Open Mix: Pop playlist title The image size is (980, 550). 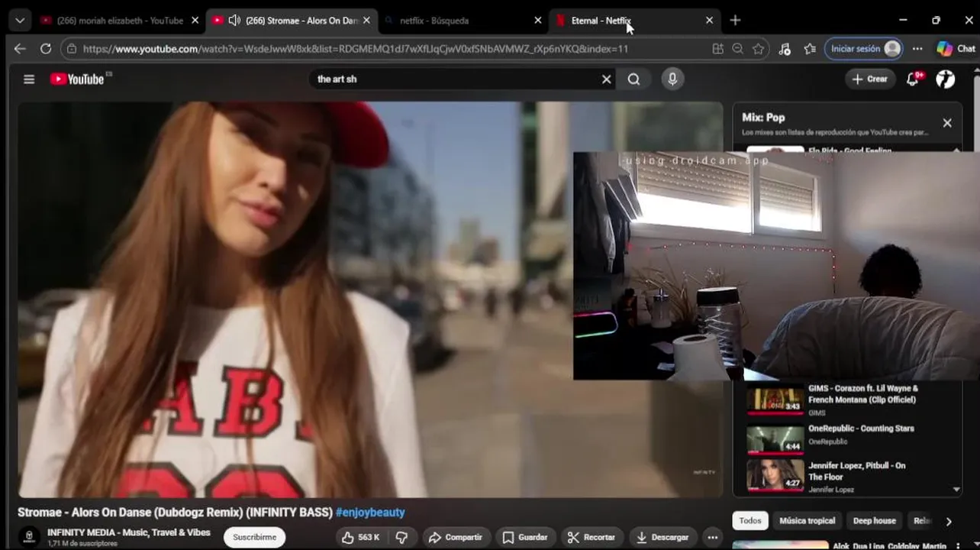coord(763,118)
